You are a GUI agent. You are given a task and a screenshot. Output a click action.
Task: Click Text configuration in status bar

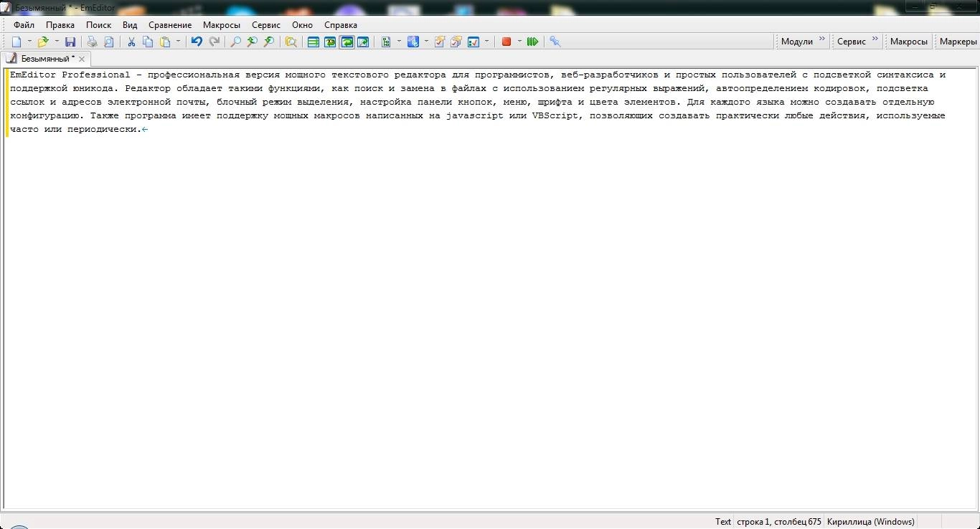[723, 522]
